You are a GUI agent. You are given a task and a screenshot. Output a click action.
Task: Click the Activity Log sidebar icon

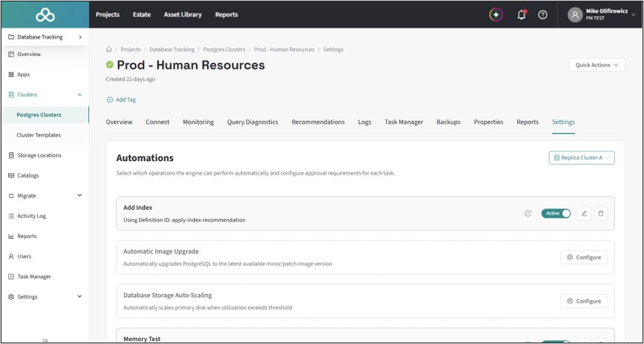pos(11,216)
